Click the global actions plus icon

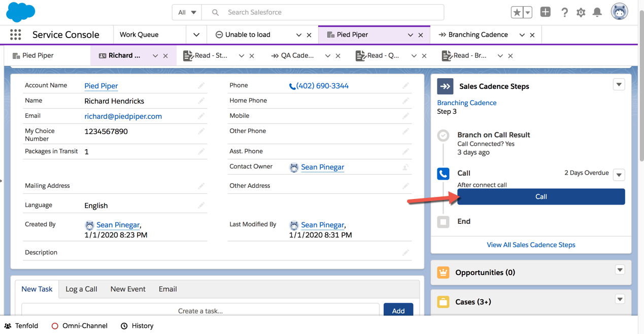(546, 12)
